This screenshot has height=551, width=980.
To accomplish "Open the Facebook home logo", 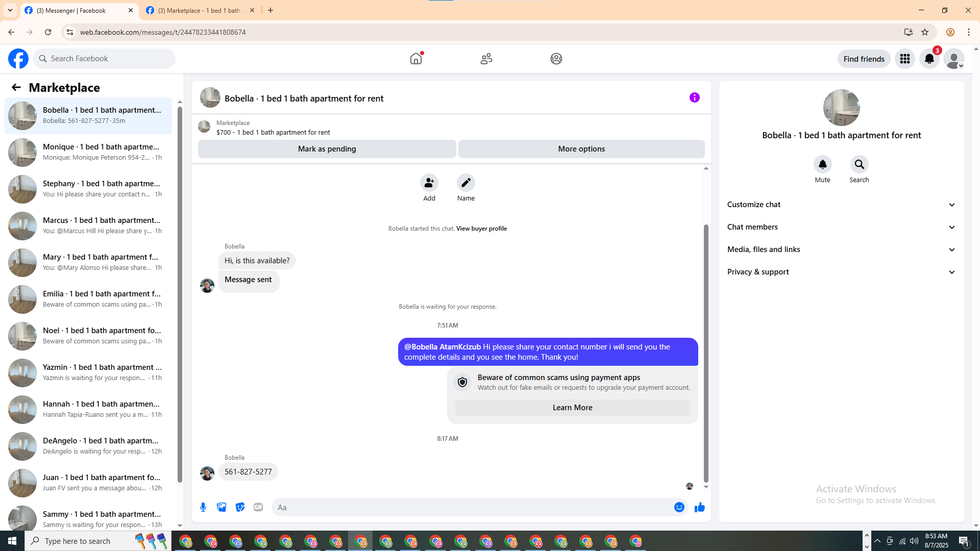I will [18, 59].
